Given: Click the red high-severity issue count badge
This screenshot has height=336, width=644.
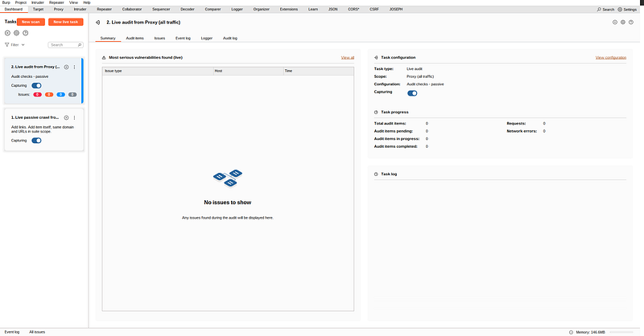Looking at the screenshot, I should tap(37, 94).
